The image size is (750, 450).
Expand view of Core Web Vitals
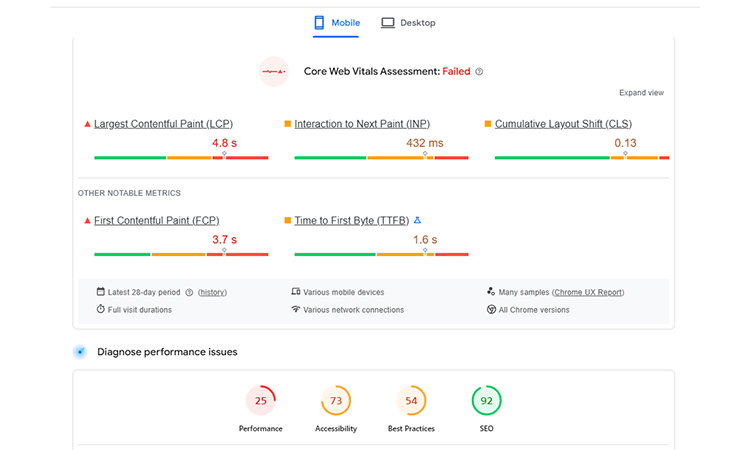coord(641,93)
